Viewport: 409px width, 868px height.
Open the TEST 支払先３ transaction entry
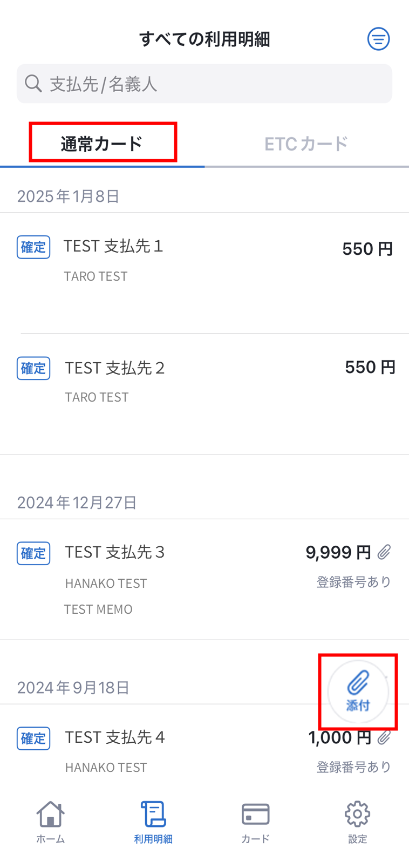pyautogui.click(x=204, y=580)
